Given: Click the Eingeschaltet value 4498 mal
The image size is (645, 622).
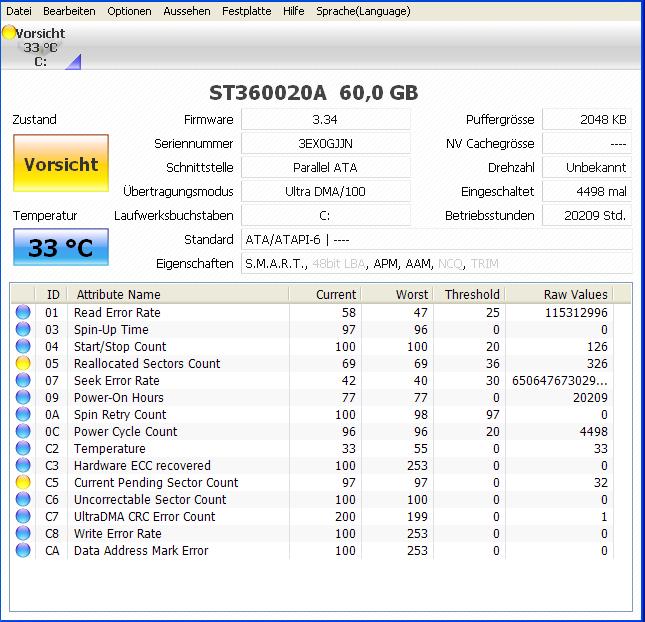Looking at the screenshot, I should (587, 191).
